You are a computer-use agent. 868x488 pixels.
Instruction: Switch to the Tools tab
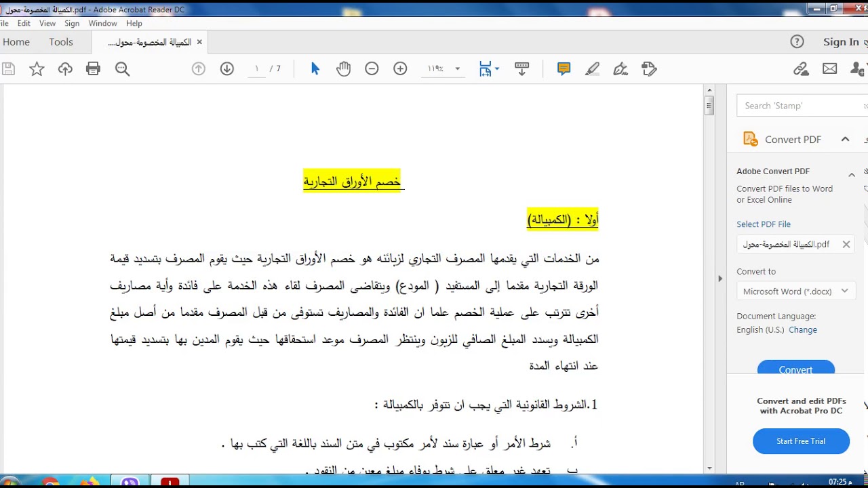(61, 42)
